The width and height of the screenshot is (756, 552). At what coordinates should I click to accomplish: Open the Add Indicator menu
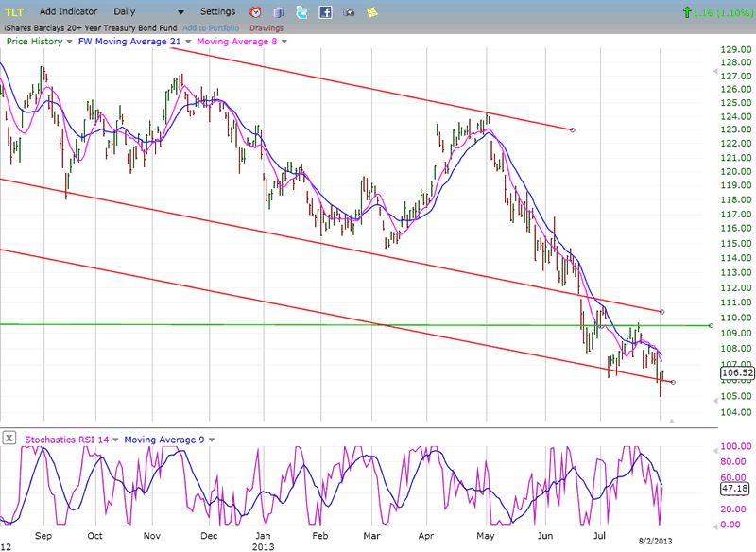(67, 11)
